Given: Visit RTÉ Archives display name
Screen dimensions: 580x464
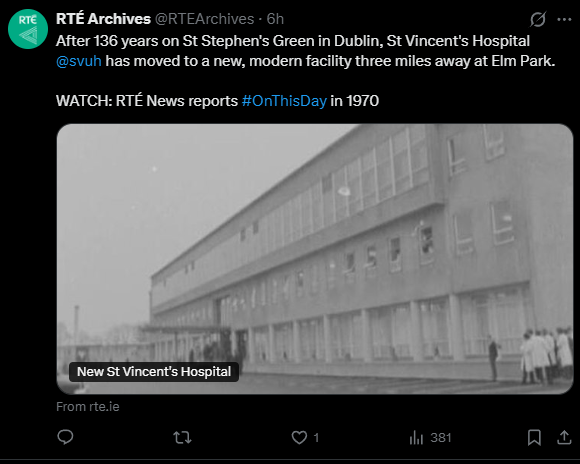Looking at the screenshot, I should [103, 19].
